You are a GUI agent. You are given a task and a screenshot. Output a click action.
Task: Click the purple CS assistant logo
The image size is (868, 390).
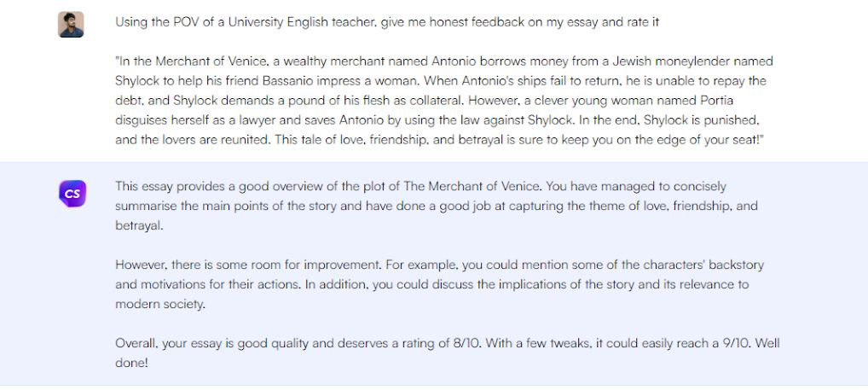pos(72,194)
